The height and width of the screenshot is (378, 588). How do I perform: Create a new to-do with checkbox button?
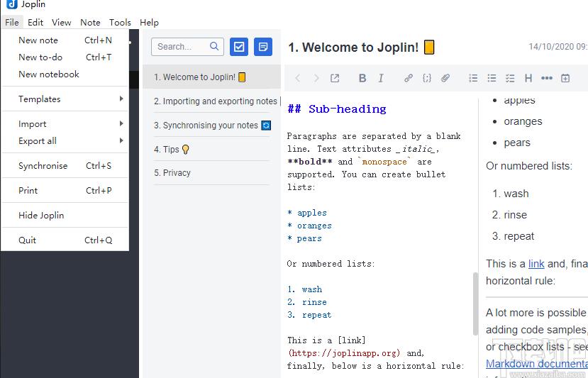pos(239,47)
